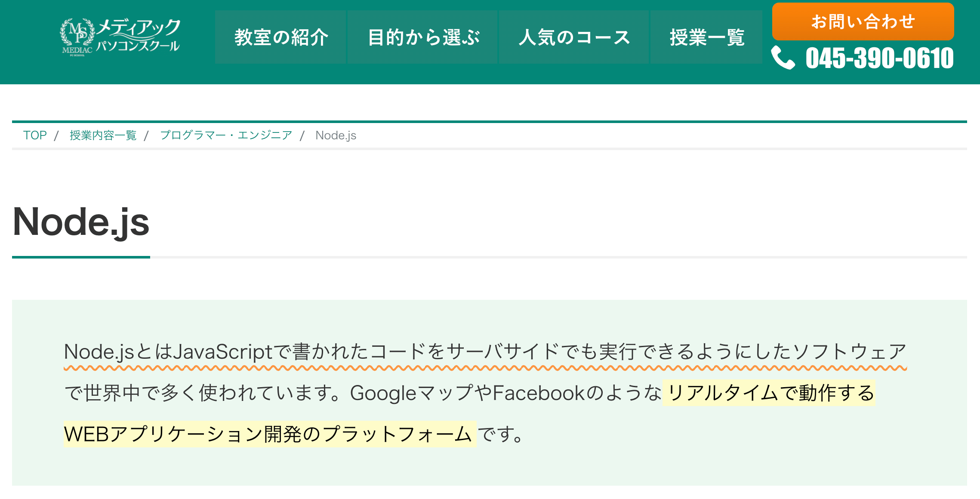The width and height of the screenshot is (980, 499).
Task: Click the Node.js page heading
Action: click(x=81, y=222)
